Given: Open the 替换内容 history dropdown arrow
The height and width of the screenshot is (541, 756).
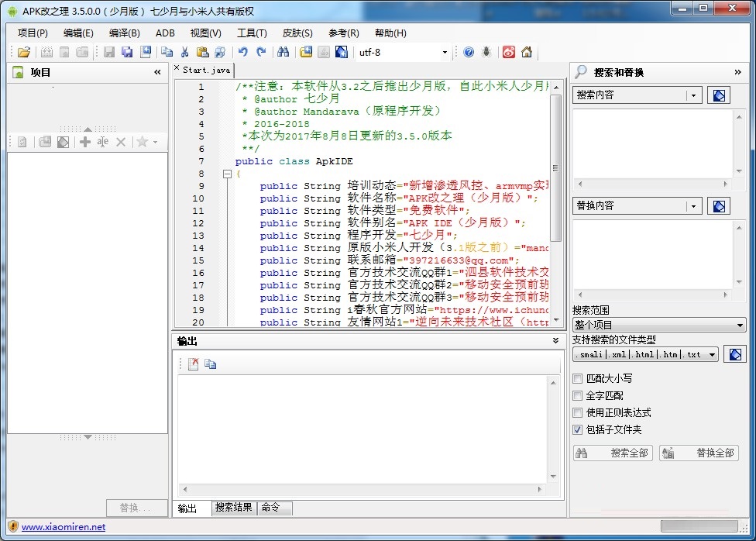Looking at the screenshot, I should click(693, 206).
